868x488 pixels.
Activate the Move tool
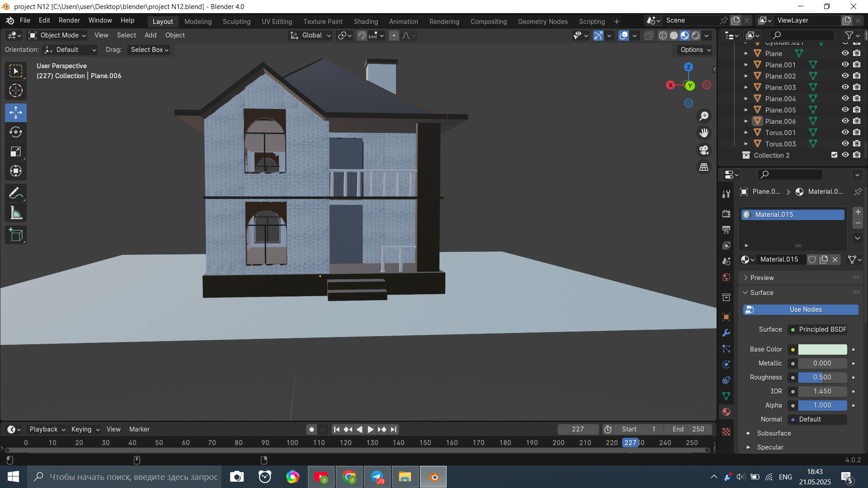pos(16,113)
